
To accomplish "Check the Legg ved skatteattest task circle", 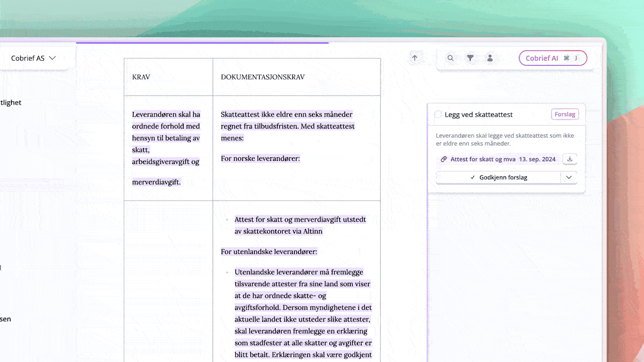I will pyautogui.click(x=438, y=115).
